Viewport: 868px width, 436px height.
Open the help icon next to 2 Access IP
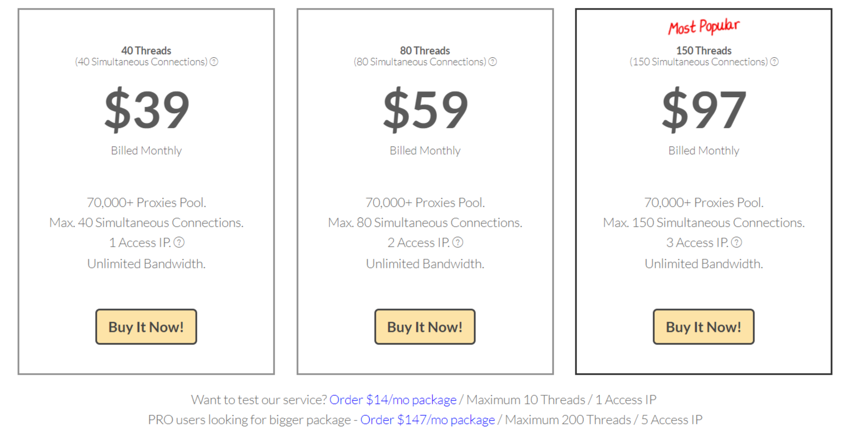(457, 242)
